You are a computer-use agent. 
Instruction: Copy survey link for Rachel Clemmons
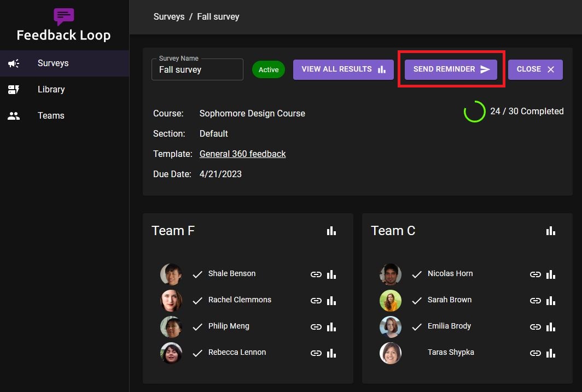pyautogui.click(x=316, y=301)
